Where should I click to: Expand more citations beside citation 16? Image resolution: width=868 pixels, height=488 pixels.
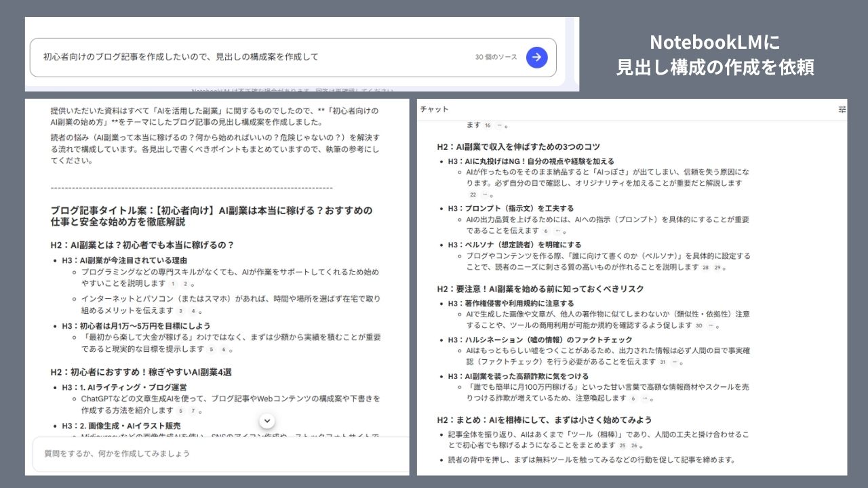(x=500, y=125)
